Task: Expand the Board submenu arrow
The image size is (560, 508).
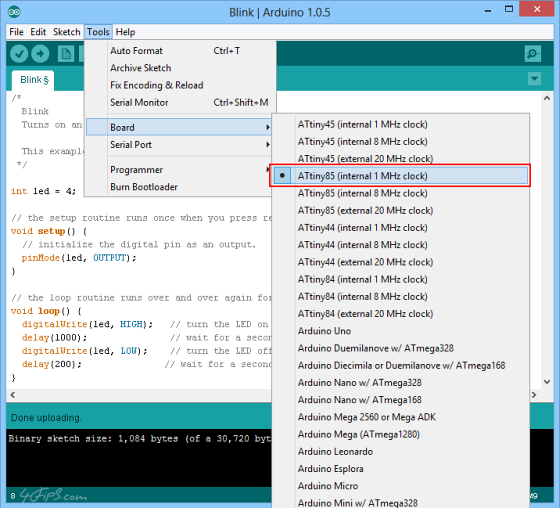Action: point(268,127)
